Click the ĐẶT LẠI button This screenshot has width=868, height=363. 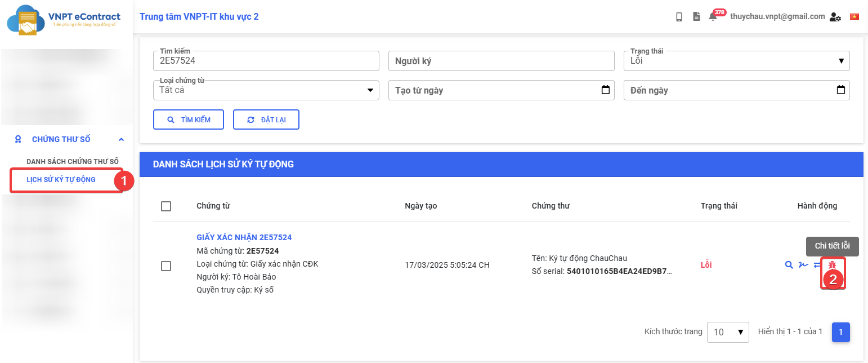266,119
